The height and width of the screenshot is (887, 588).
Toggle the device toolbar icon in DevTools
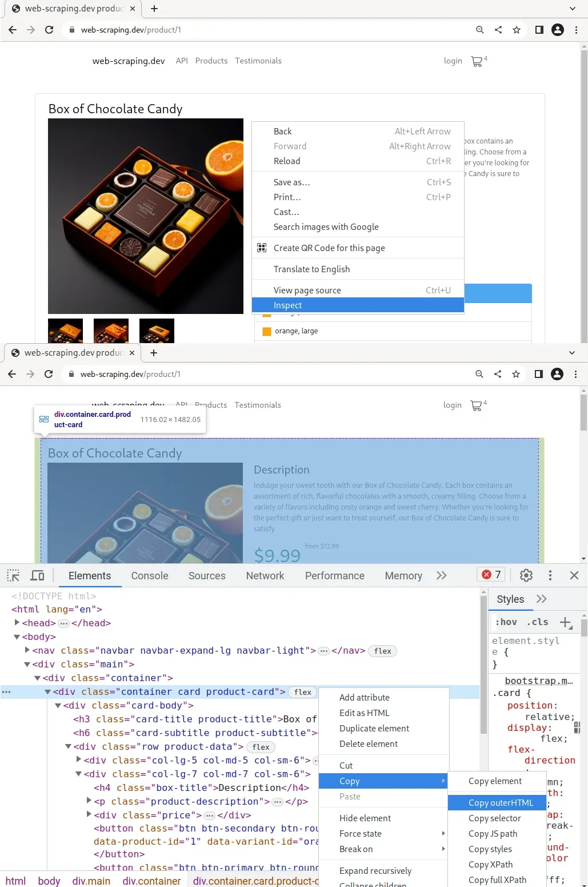coord(37,575)
